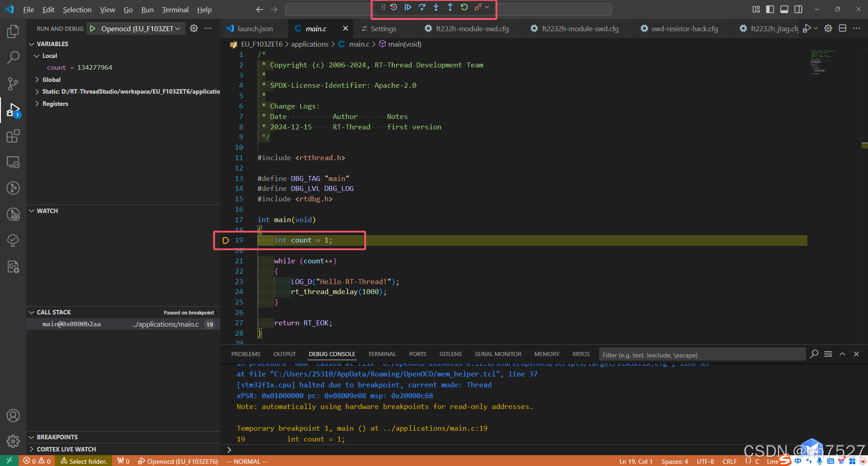This screenshot has height=466, width=868.
Task: Go back in navigation history
Action: [259, 9]
